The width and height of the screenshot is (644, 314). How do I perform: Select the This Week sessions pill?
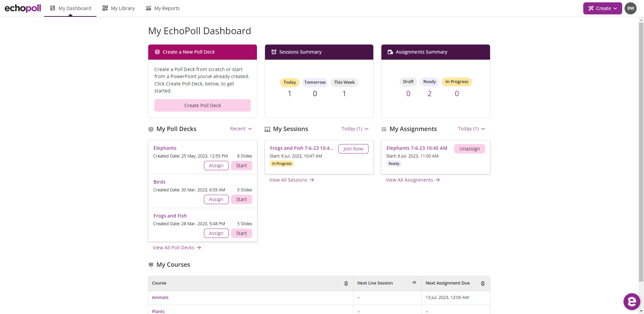pos(344,82)
